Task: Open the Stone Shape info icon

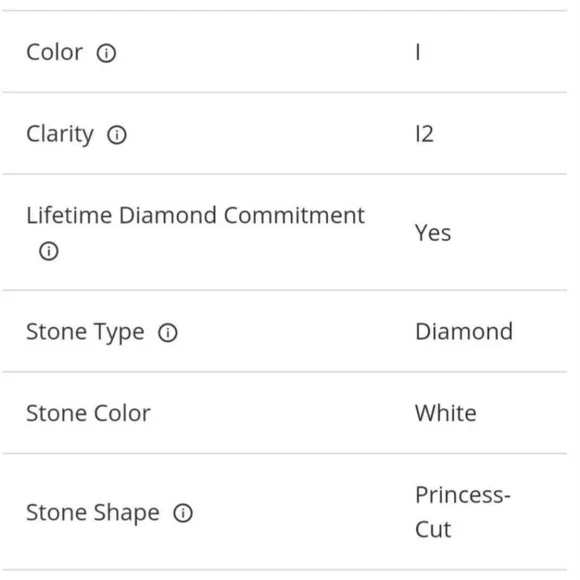Action: (x=183, y=513)
